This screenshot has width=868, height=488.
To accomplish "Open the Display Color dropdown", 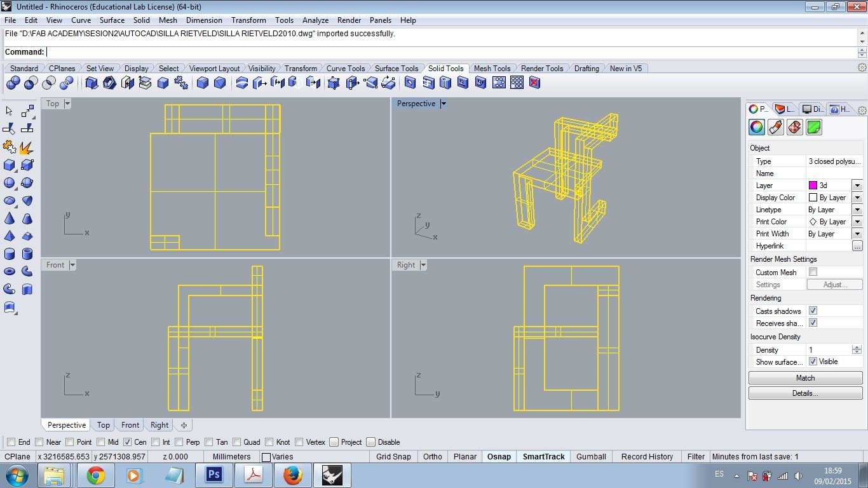I will (857, 198).
